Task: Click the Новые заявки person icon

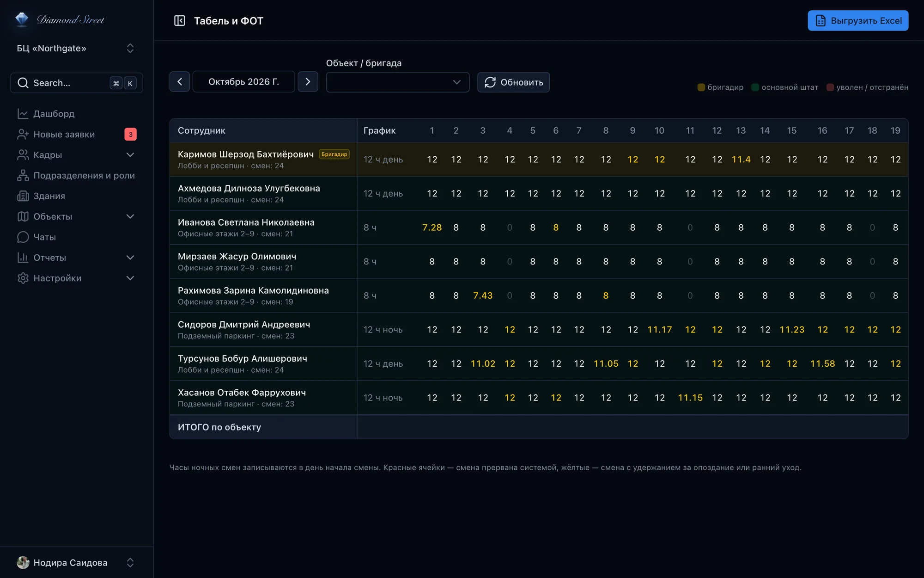Action: (23, 135)
